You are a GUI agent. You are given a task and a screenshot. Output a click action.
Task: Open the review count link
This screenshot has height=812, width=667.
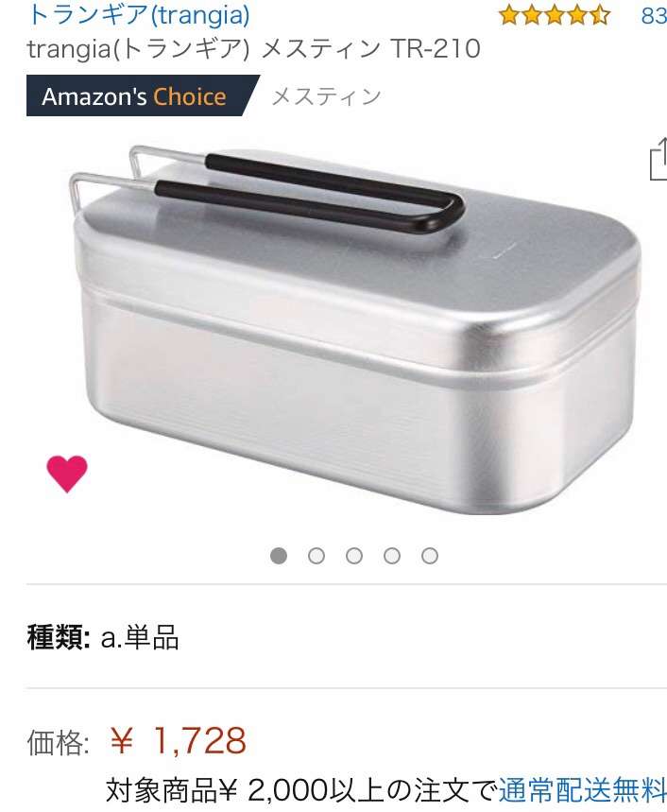click(x=654, y=15)
